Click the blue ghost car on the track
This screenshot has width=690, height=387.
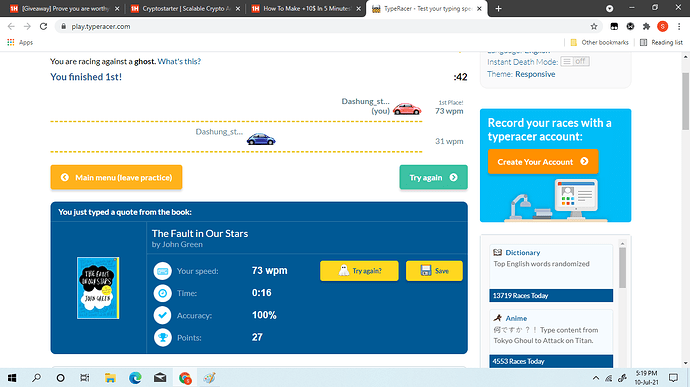(261, 139)
